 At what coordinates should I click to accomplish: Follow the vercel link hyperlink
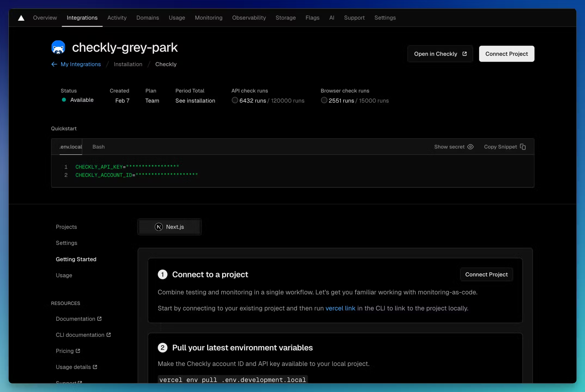pyautogui.click(x=340, y=308)
